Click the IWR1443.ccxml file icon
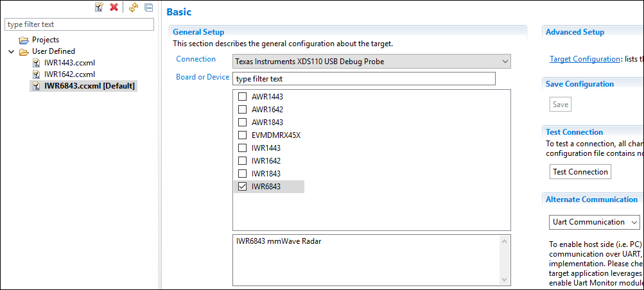The height and width of the screenshot is (290, 644). [37, 63]
